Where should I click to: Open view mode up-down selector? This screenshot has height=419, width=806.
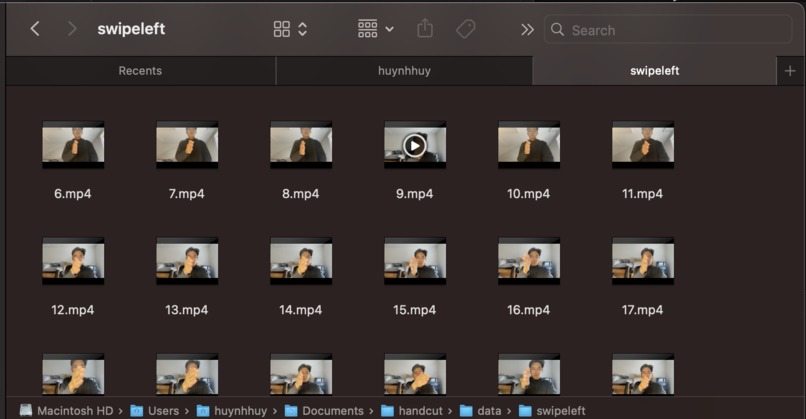[303, 29]
